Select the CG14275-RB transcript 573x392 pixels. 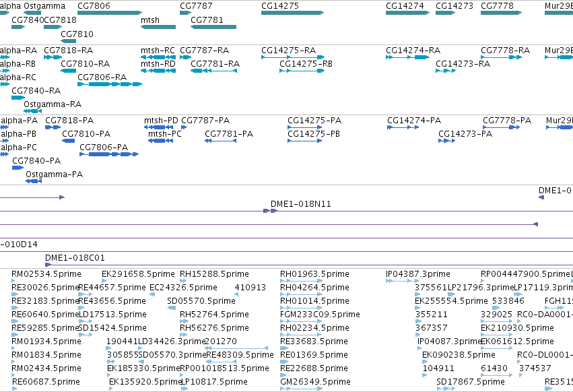tap(302, 71)
